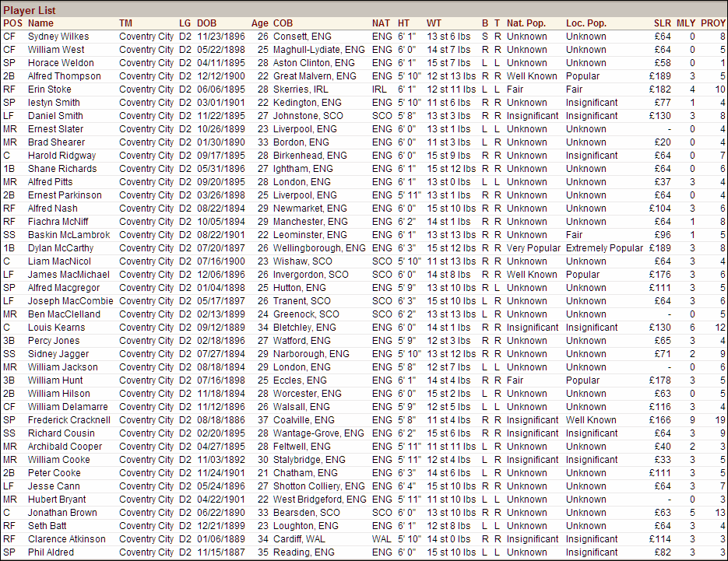Select player William Cooke
This screenshot has width=728, height=561.
point(59,460)
